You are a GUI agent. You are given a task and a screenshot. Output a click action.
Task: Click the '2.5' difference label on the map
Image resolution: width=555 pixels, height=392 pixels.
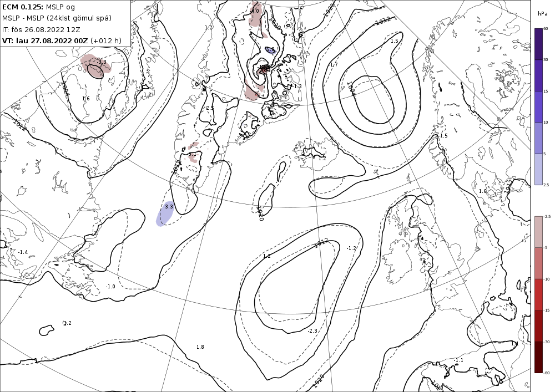pyautogui.click(x=210, y=108)
